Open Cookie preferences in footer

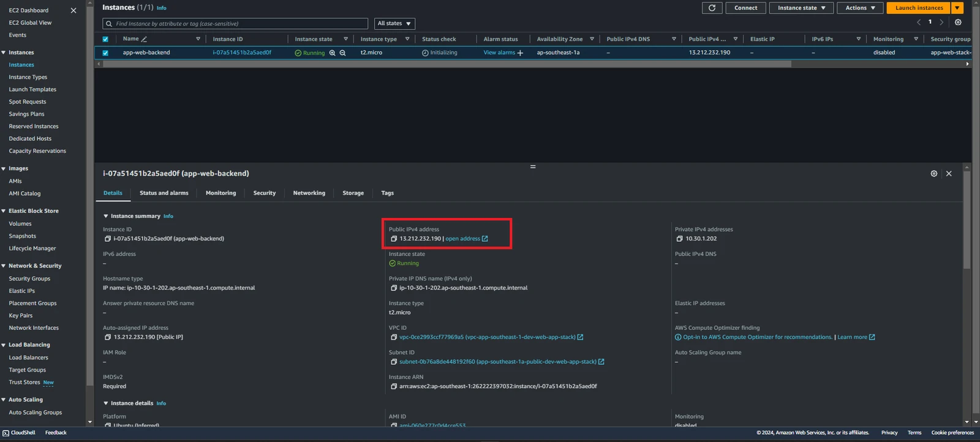(952, 433)
